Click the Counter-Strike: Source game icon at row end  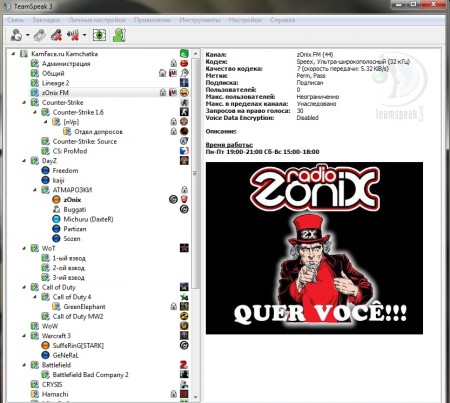184,141
